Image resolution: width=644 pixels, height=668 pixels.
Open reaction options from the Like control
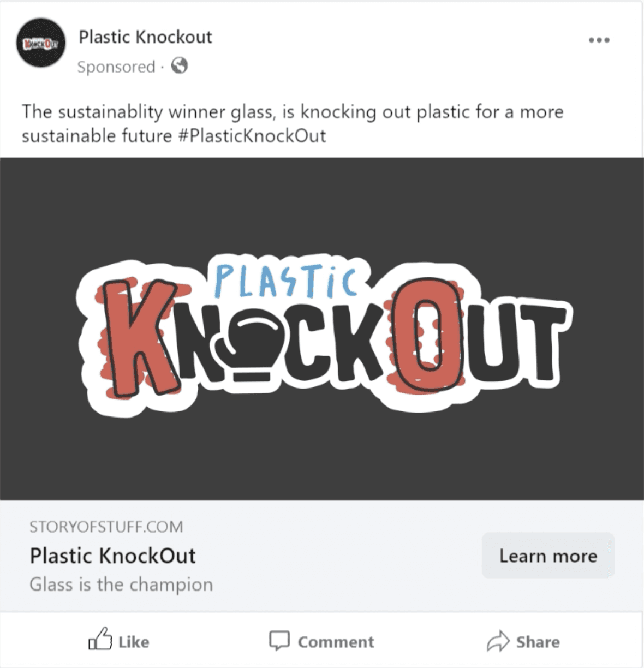[x=119, y=642]
